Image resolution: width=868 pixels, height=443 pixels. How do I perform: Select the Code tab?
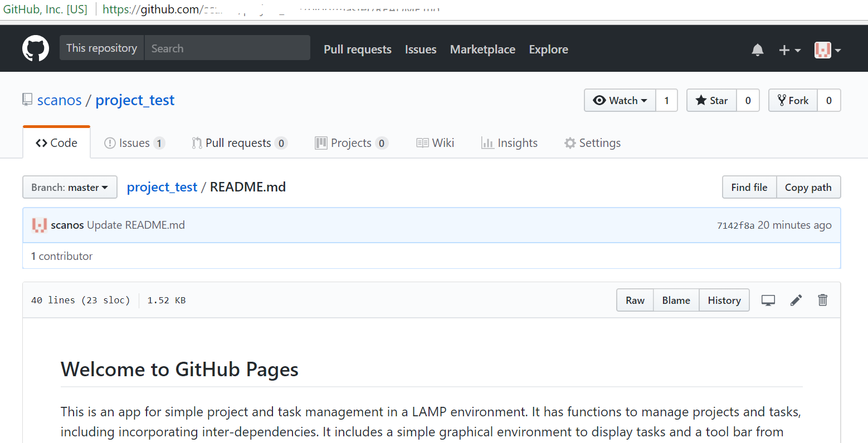click(x=56, y=142)
